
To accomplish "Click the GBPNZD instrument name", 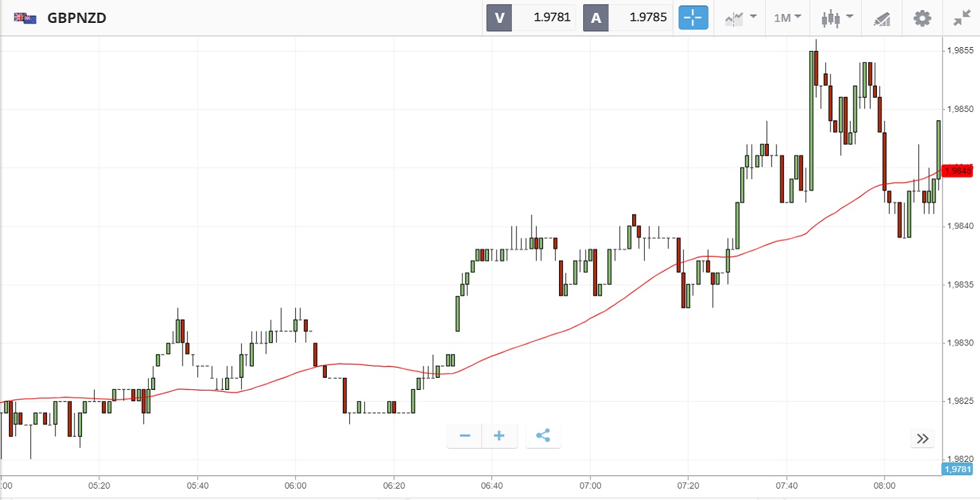I will pyautogui.click(x=76, y=18).
